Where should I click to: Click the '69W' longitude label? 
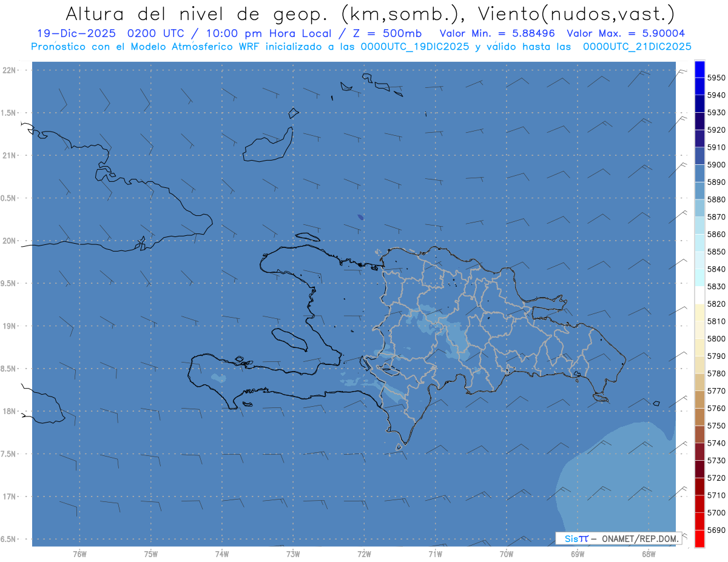click(x=578, y=554)
